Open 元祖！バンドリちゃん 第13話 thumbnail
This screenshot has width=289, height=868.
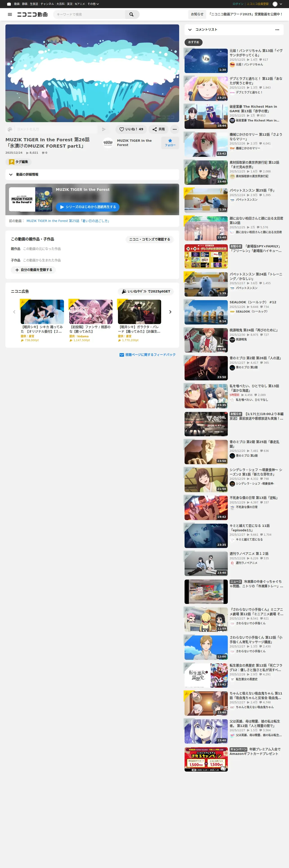[206, 61]
